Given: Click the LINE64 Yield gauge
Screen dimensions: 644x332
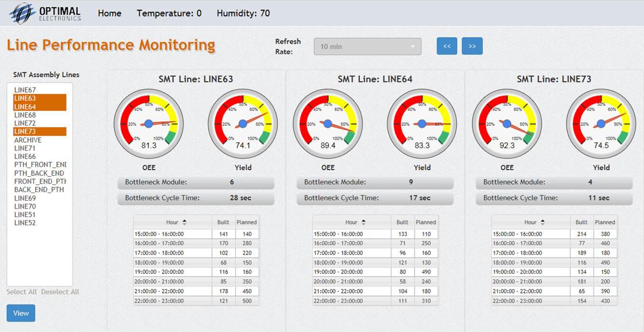Looking at the screenshot, I should pyautogui.click(x=422, y=124).
